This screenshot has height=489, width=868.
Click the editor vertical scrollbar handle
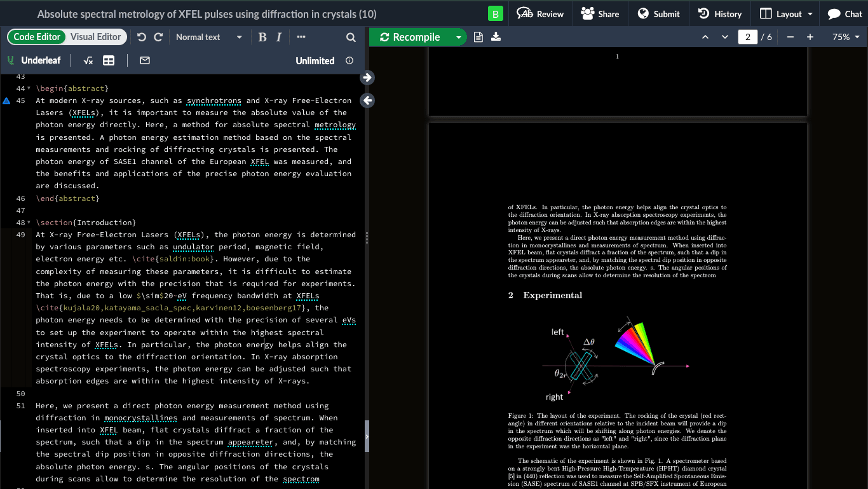pyautogui.click(x=367, y=436)
